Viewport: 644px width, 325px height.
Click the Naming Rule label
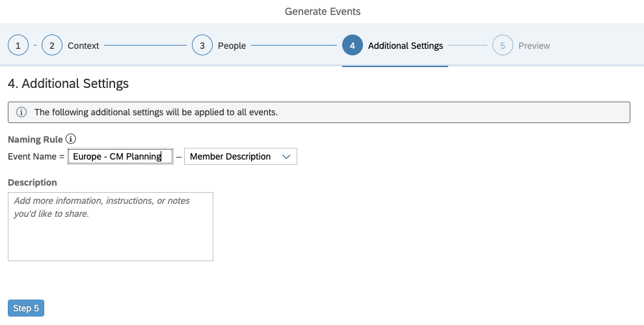pyautogui.click(x=35, y=139)
